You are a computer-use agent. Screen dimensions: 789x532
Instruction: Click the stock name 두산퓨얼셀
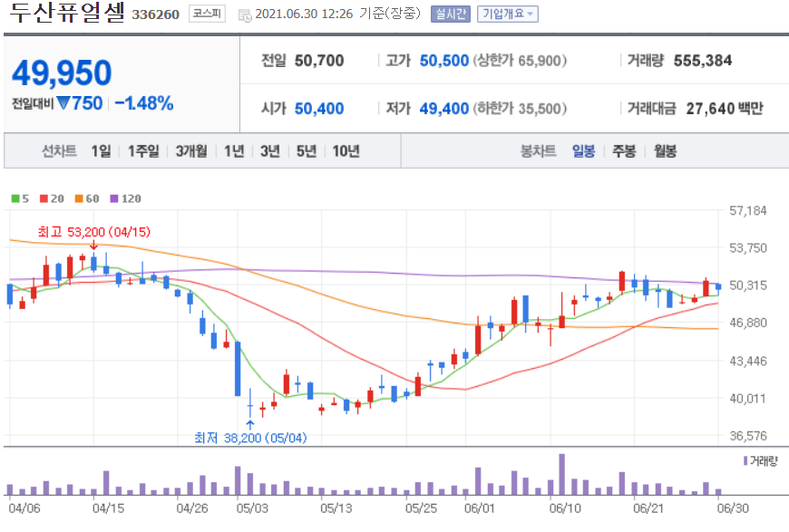coord(67,13)
